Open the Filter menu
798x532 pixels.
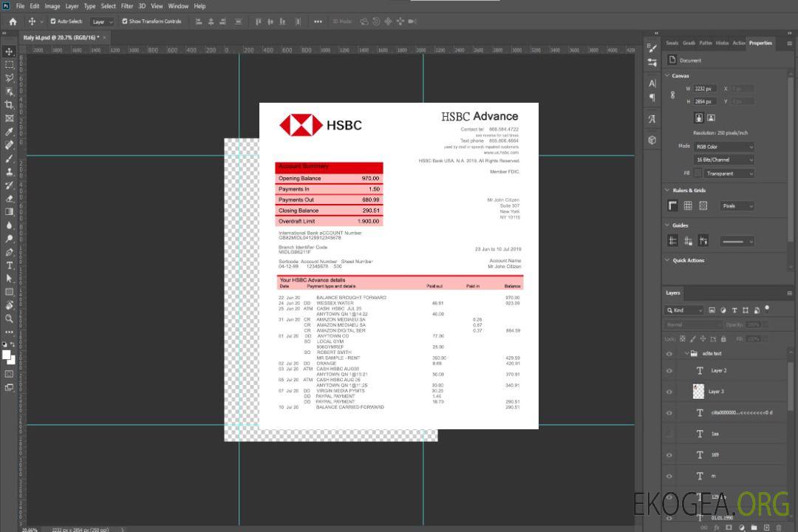[x=127, y=6]
